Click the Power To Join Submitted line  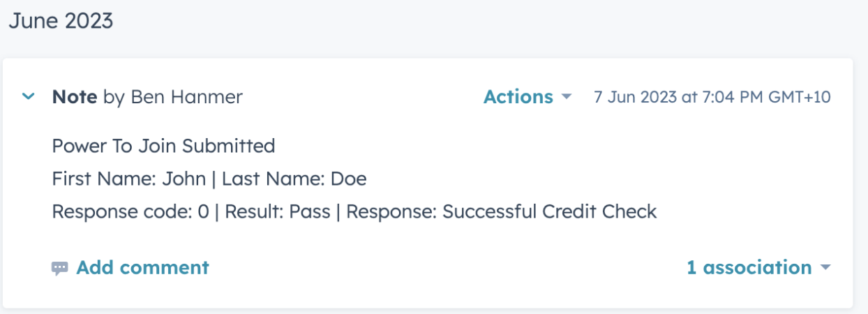pos(164,146)
